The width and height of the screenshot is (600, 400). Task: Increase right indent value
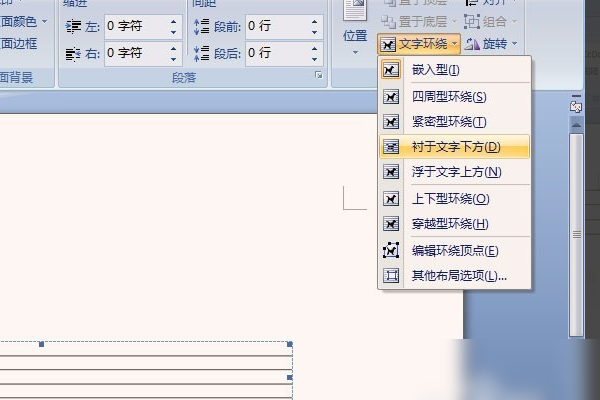(174, 48)
